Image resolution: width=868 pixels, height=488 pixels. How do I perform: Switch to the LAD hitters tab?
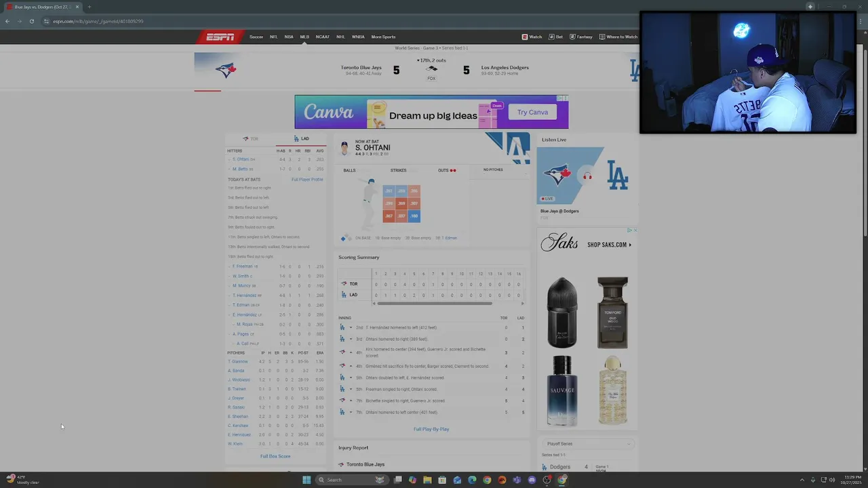(301, 138)
